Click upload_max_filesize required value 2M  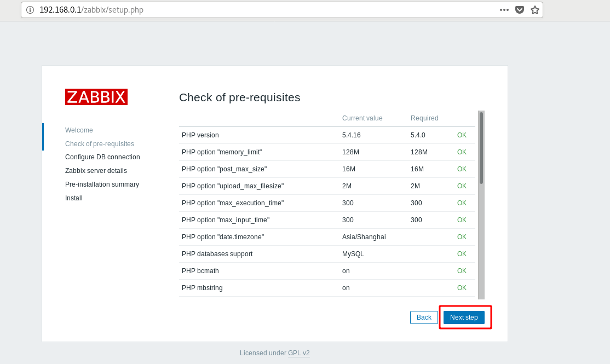[415, 186]
